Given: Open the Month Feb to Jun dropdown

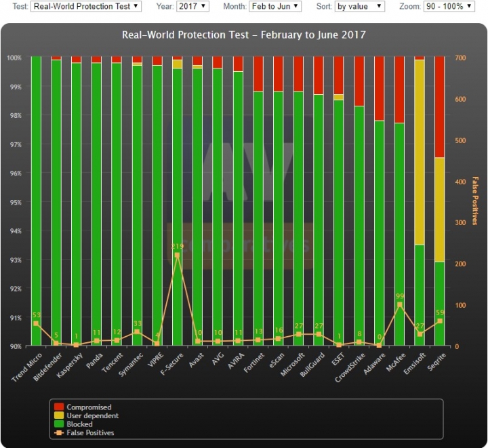Looking at the screenshot, I should 275,6.
